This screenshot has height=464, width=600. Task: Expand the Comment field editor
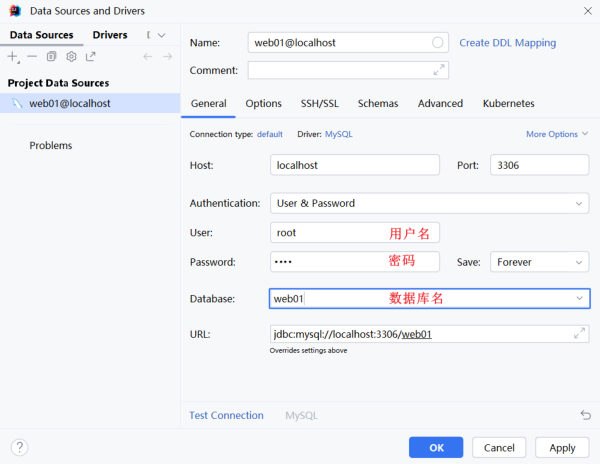pos(439,70)
